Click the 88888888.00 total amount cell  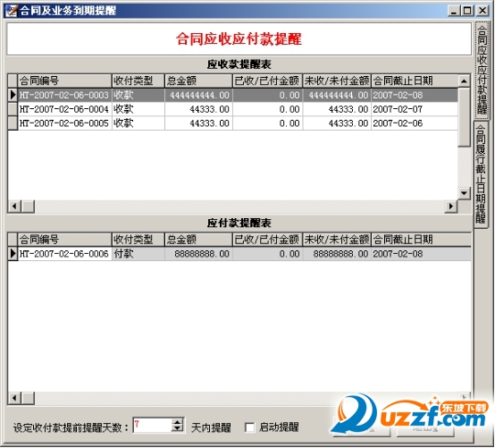[x=198, y=254]
